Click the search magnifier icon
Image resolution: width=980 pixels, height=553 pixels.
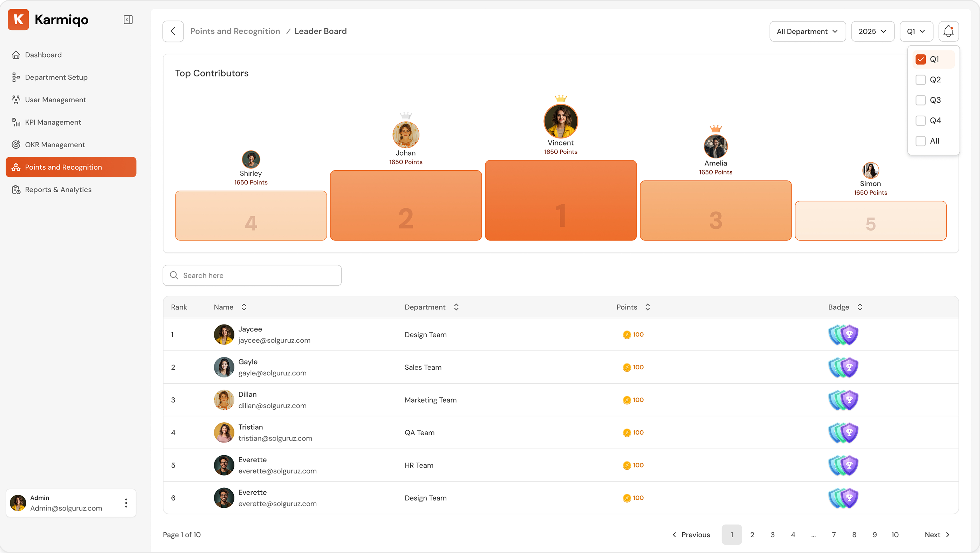pyautogui.click(x=174, y=275)
